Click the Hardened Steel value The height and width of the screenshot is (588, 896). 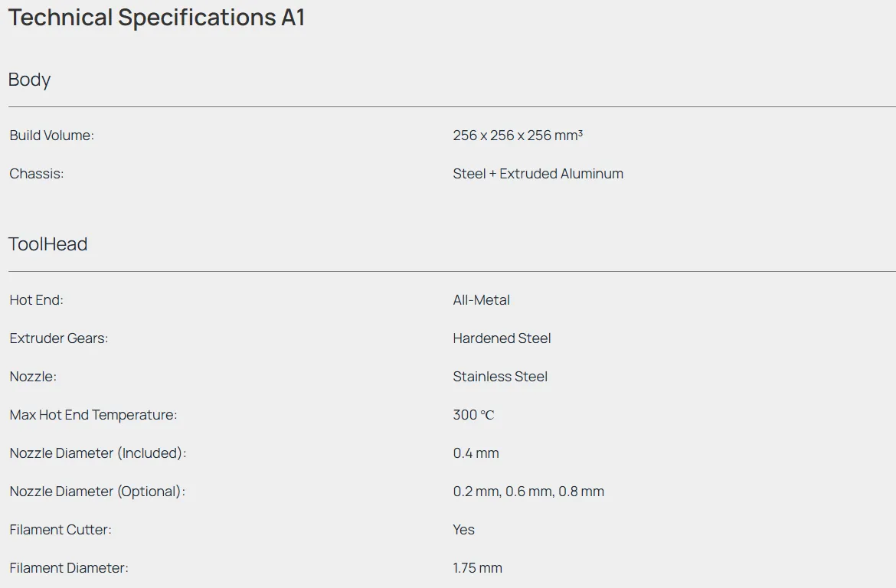(502, 338)
